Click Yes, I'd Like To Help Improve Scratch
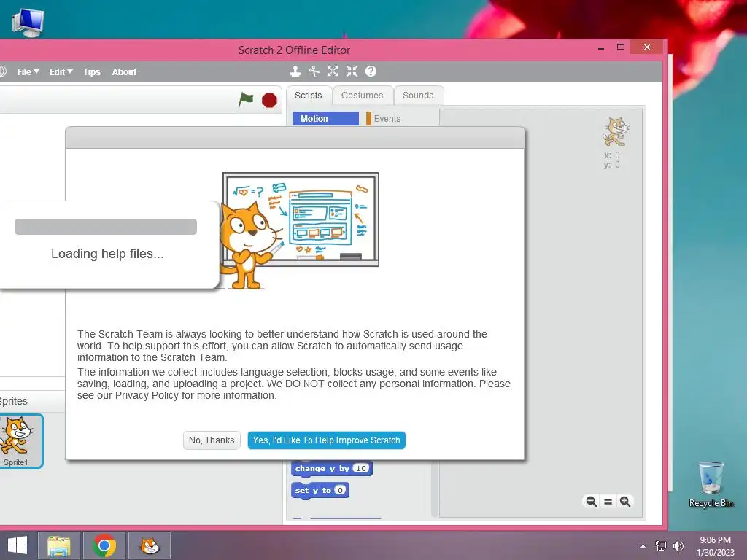Screen dimensions: 747x560 point(326,440)
